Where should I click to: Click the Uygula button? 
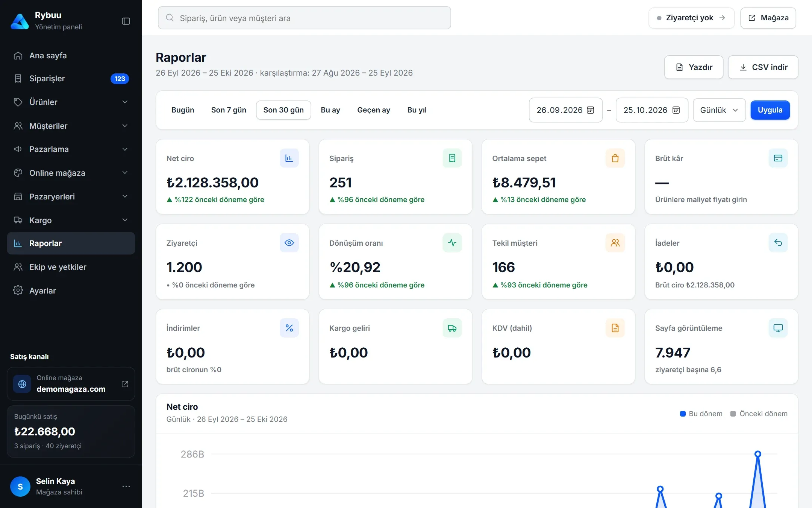tap(770, 110)
